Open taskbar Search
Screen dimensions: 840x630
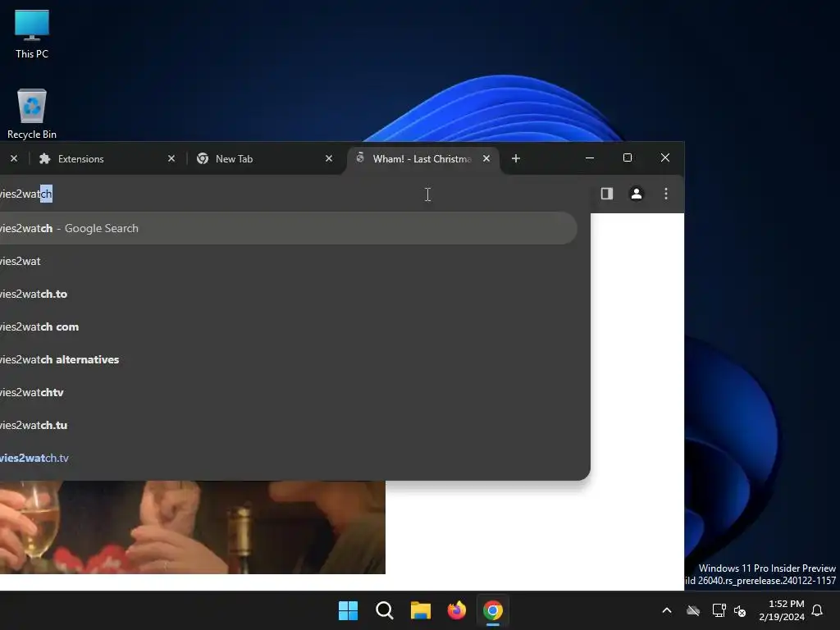coord(384,610)
